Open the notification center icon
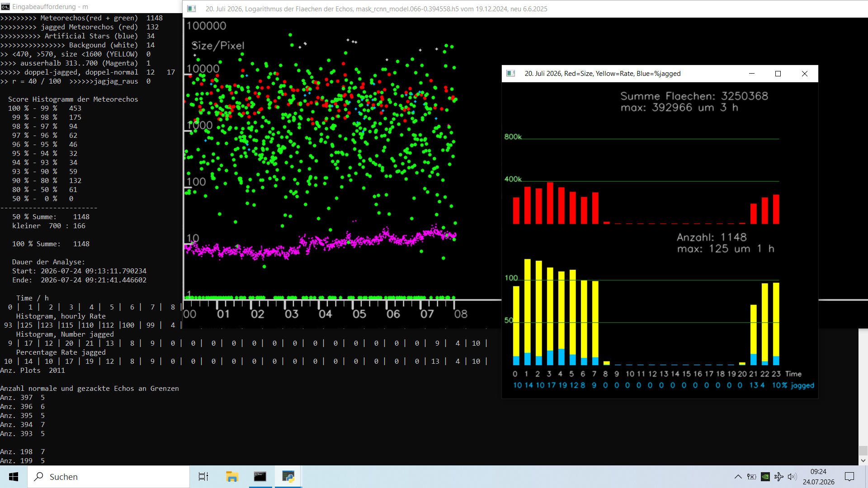868x488 pixels. [x=849, y=477]
